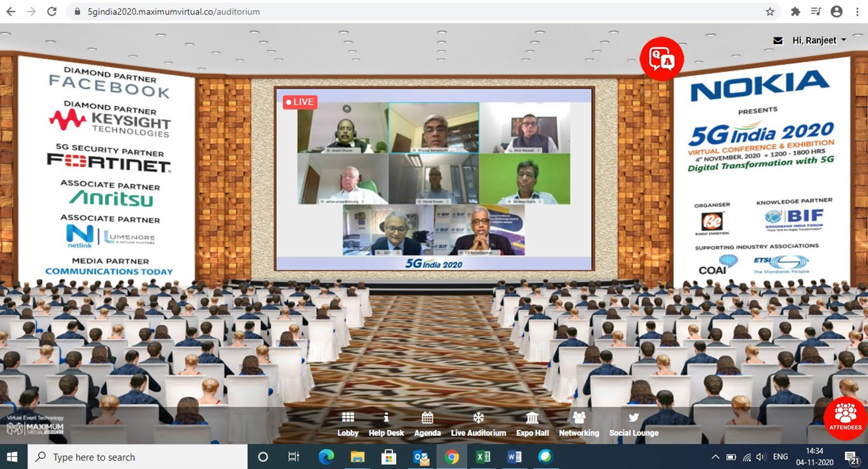Open the Agenda
Image resolution: width=868 pixels, height=469 pixels.
coord(427,424)
